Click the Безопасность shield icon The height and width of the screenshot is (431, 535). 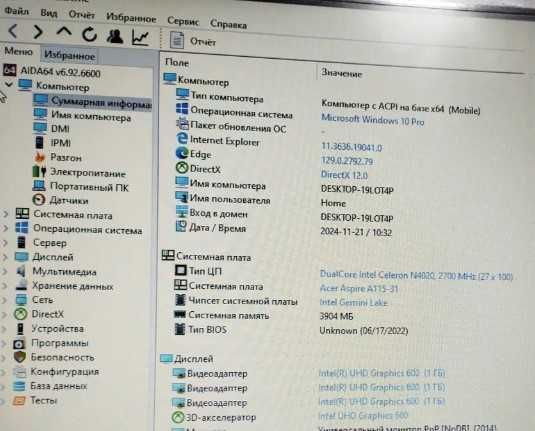click(20, 357)
